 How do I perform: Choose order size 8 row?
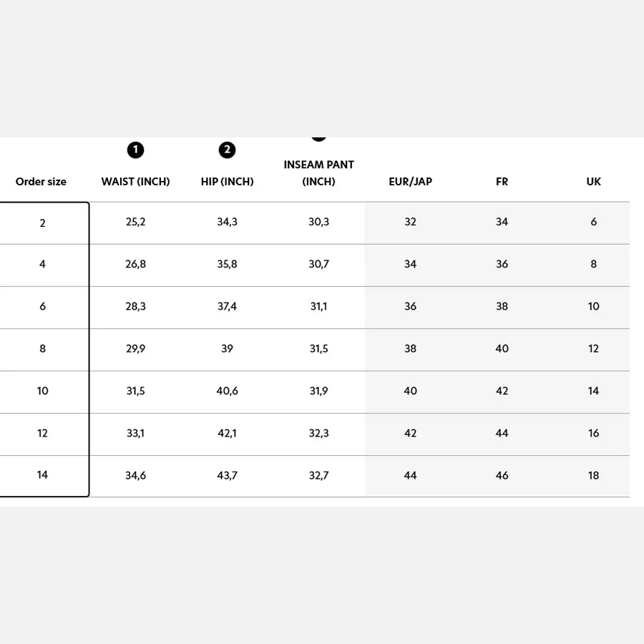point(315,350)
